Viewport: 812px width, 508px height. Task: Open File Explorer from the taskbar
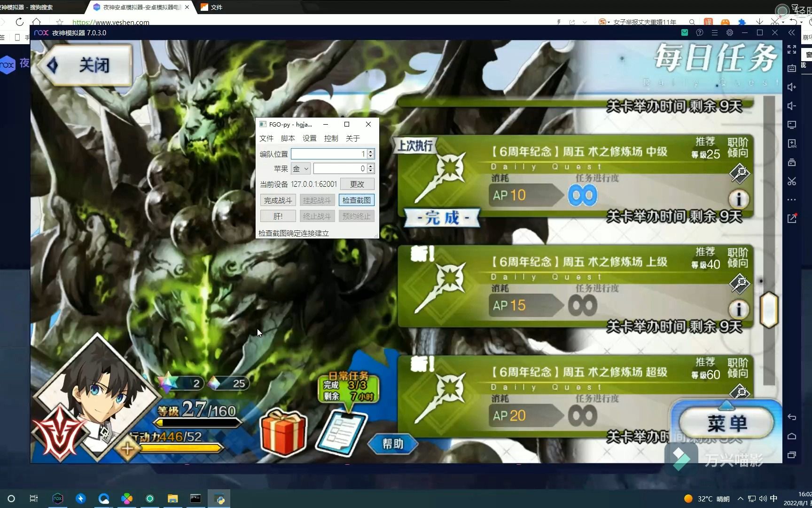[172, 499]
